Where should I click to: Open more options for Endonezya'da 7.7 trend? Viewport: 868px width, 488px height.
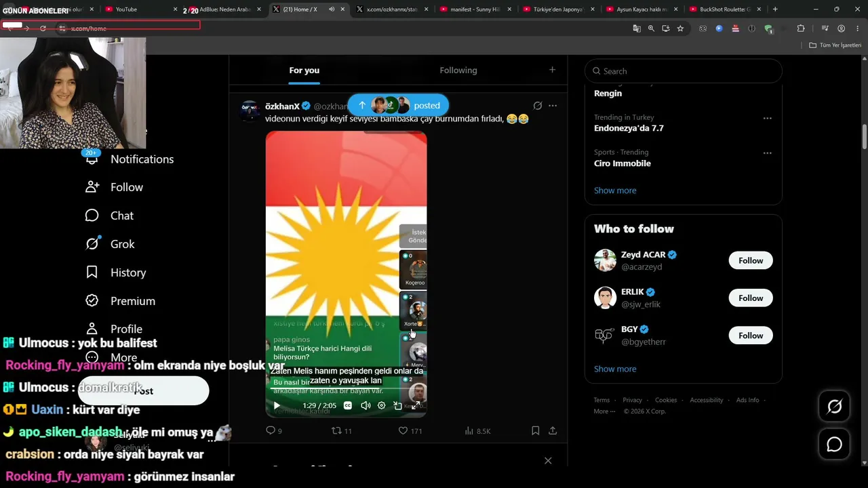pyautogui.click(x=768, y=118)
